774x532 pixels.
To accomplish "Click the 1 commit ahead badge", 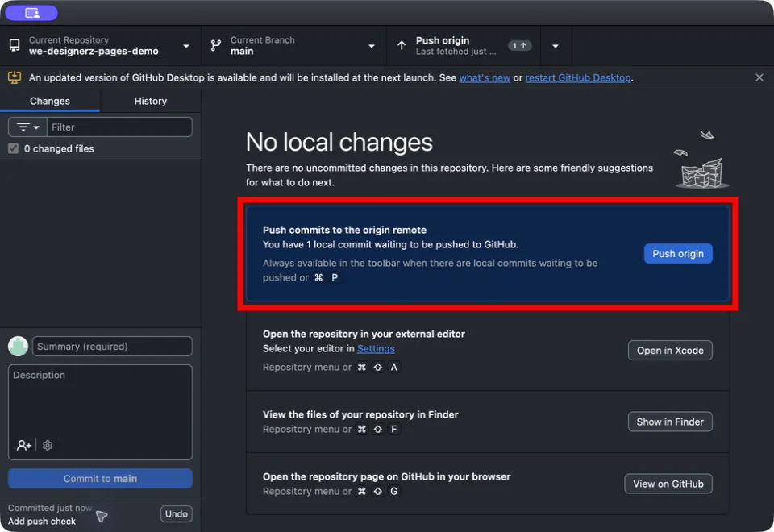I will (519, 45).
